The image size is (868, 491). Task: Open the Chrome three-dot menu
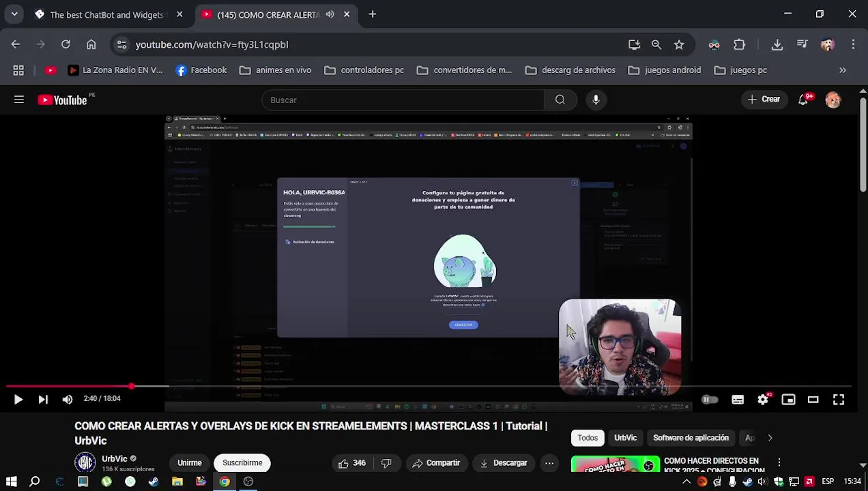[853, 44]
